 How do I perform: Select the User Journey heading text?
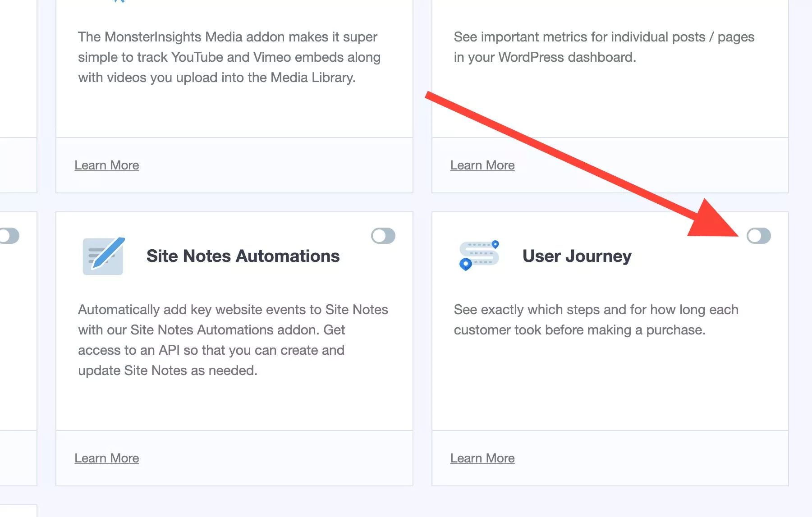577,256
